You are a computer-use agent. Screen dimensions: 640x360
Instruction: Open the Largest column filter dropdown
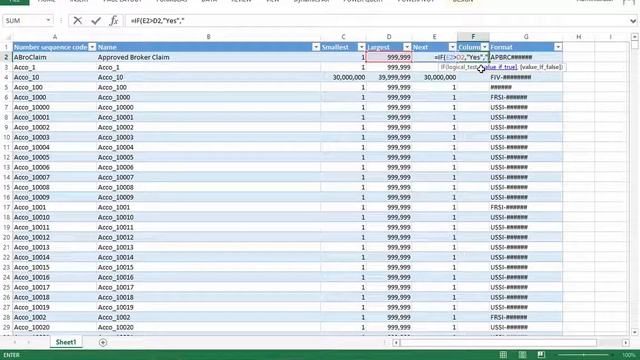(x=407, y=47)
